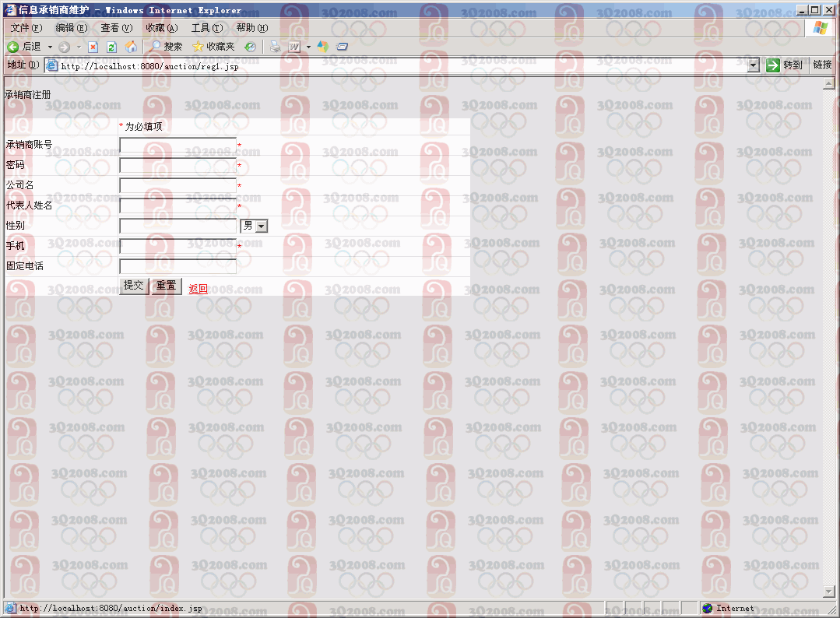Click the vertical scrollbar up arrow
The width and height of the screenshot is (840, 618).
[829, 83]
